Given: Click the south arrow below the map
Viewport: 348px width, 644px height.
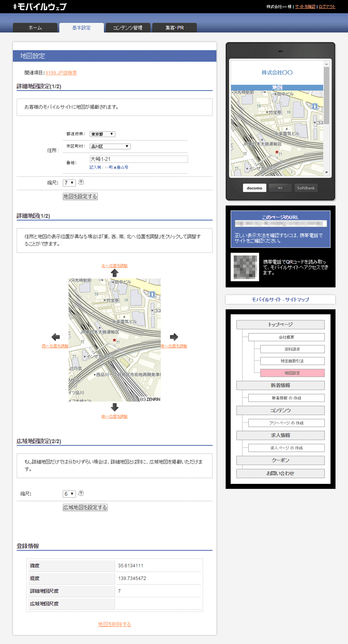Looking at the screenshot, I should [x=114, y=407].
